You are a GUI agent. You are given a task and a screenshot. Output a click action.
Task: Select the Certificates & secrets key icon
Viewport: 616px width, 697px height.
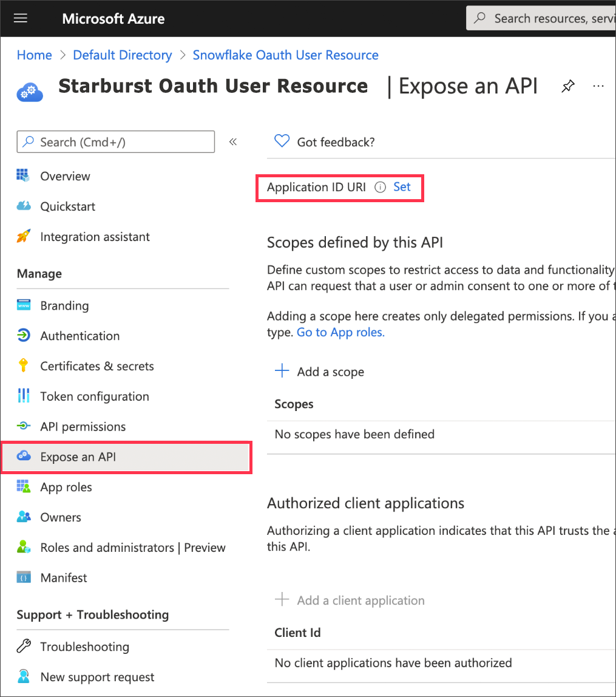[24, 366]
